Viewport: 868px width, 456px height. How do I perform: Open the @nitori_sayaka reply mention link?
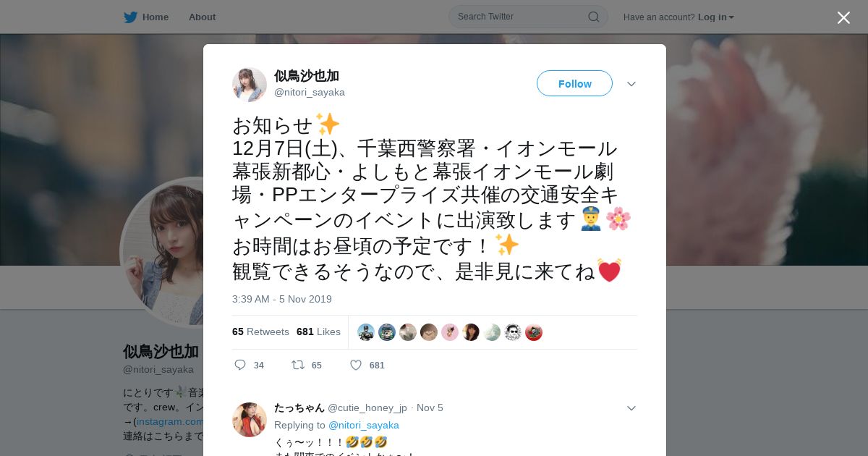click(364, 425)
